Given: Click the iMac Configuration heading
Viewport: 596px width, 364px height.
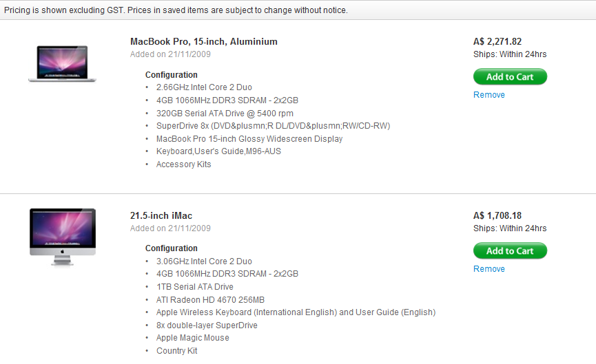Looking at the screenshot, I should (x=172, y=248).
